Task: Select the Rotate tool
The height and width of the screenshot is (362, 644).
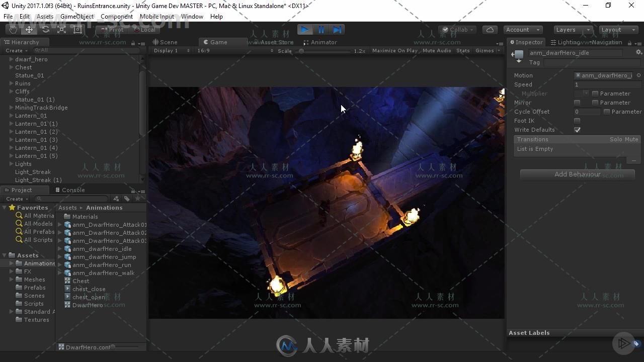Action: pos(45,30)
